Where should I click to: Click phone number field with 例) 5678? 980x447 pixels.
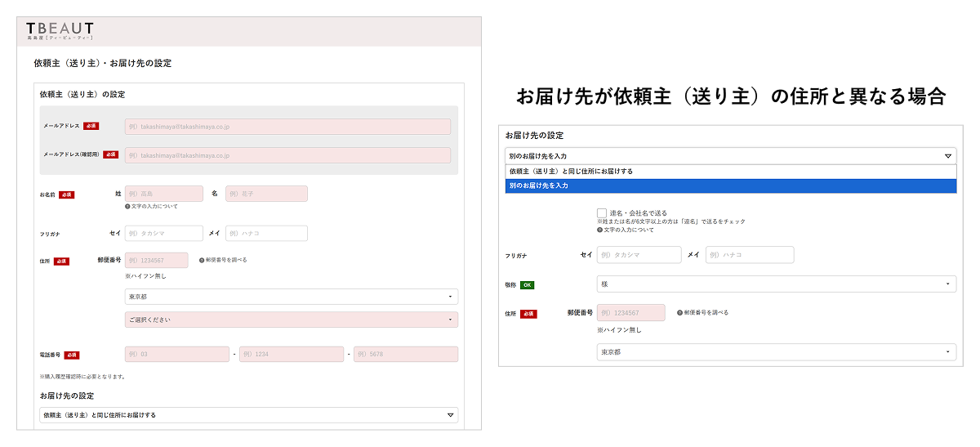click(x=406, y=355)
